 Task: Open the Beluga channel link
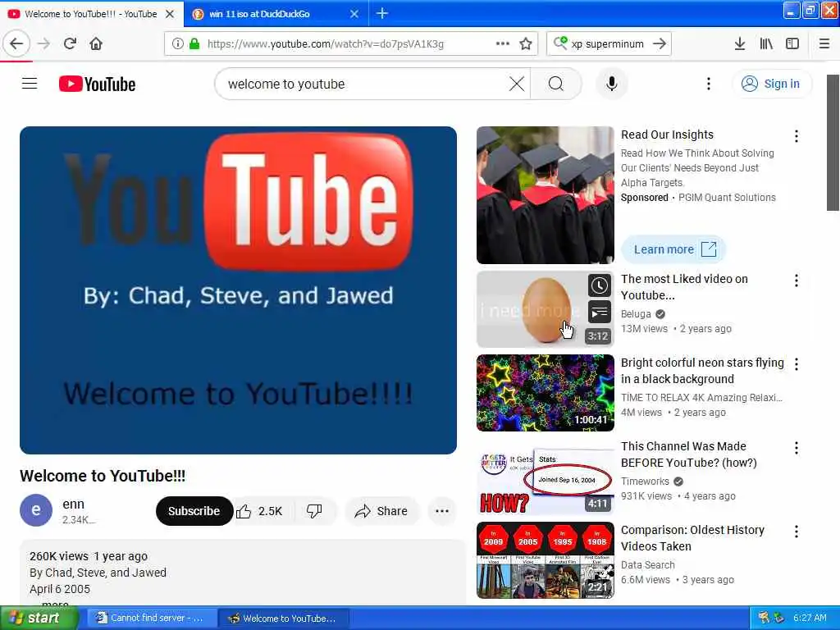[636, 314]
